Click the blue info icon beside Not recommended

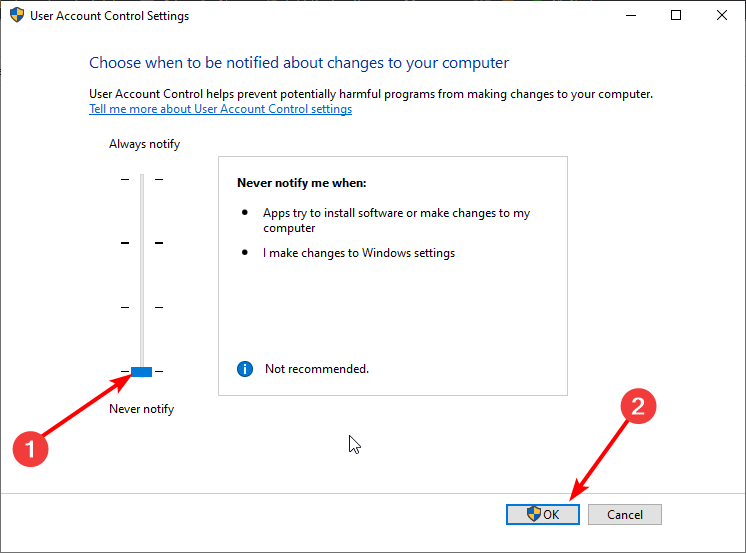click(x=245, y=369)
